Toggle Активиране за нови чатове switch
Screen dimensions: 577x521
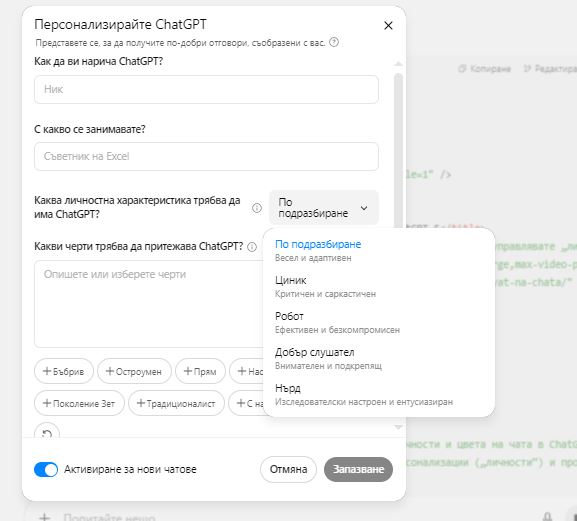(46, 469)
